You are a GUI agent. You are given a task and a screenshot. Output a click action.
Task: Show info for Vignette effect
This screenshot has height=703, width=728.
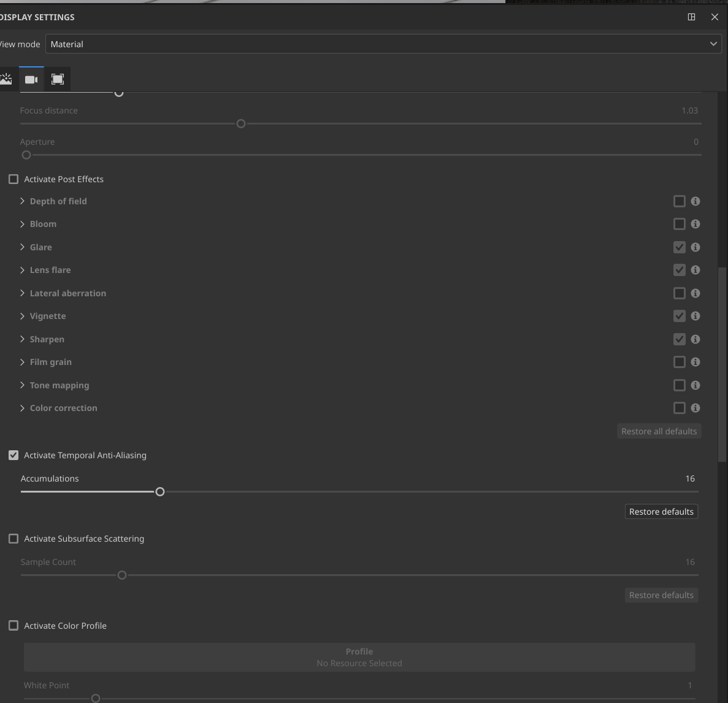695,316
